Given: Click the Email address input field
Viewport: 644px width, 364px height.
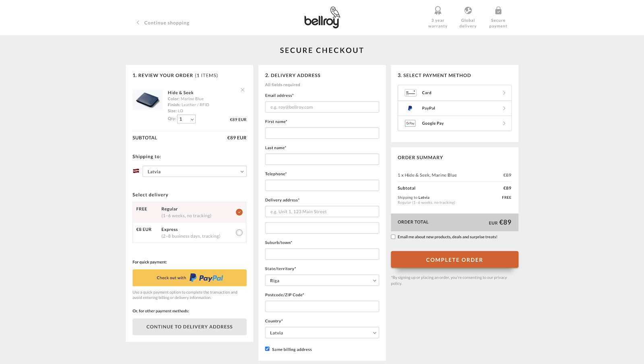Looking at the screenshot, I should point(322,107).
